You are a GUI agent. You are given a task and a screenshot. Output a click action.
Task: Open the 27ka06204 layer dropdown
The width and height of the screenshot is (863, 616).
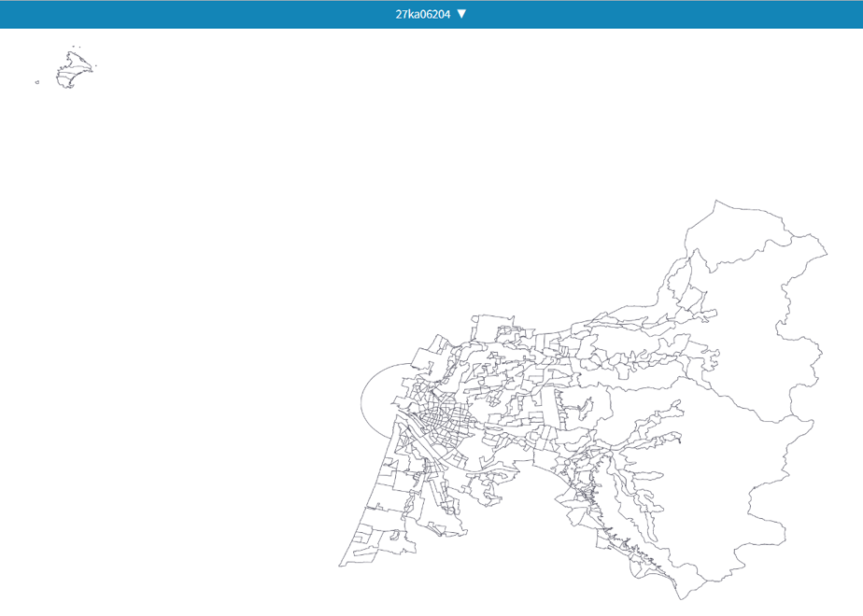431,14
